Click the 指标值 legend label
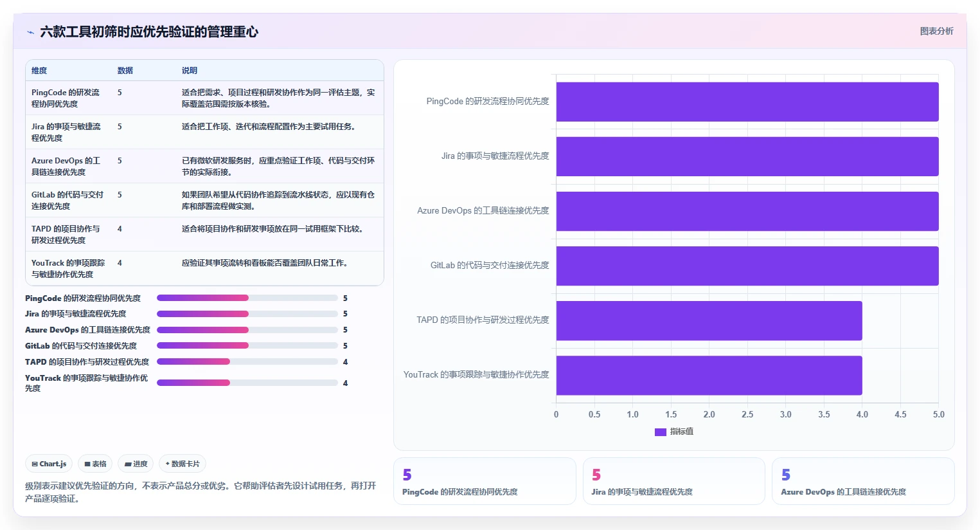This screenshot has height=530, width=980. 682,432
